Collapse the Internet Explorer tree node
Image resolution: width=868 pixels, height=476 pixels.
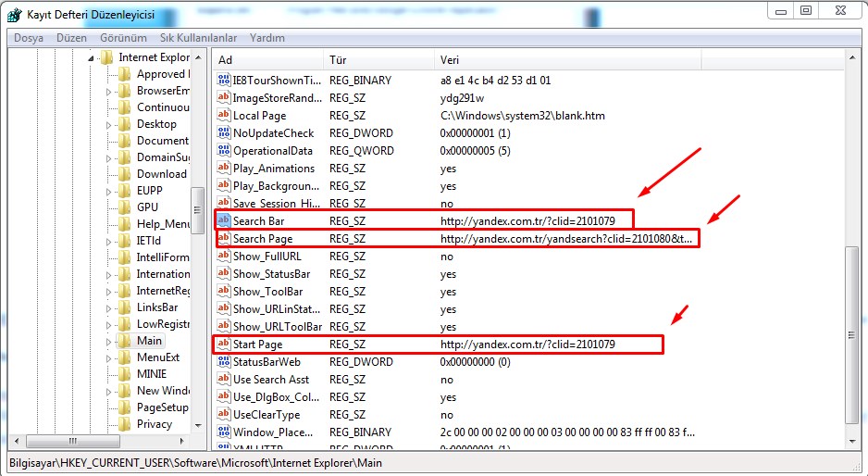(92, 58)
